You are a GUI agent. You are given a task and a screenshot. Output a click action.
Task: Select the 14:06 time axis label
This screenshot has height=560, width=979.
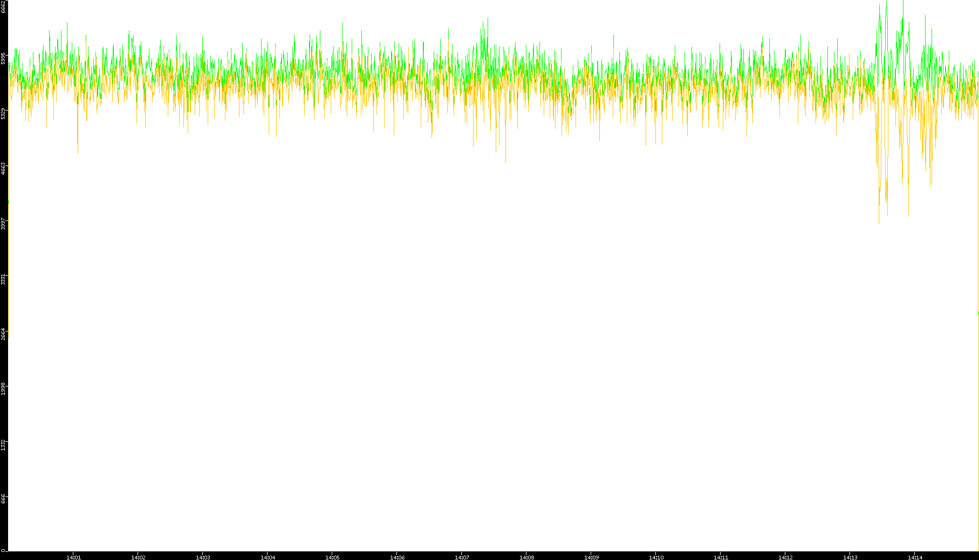[397, 557]
